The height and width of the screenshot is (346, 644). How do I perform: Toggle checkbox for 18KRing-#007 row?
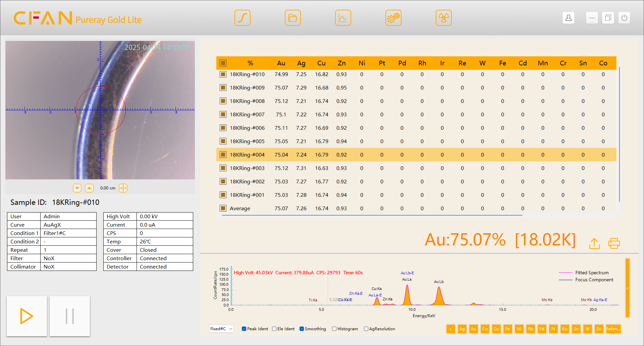(x=223, y=114)
